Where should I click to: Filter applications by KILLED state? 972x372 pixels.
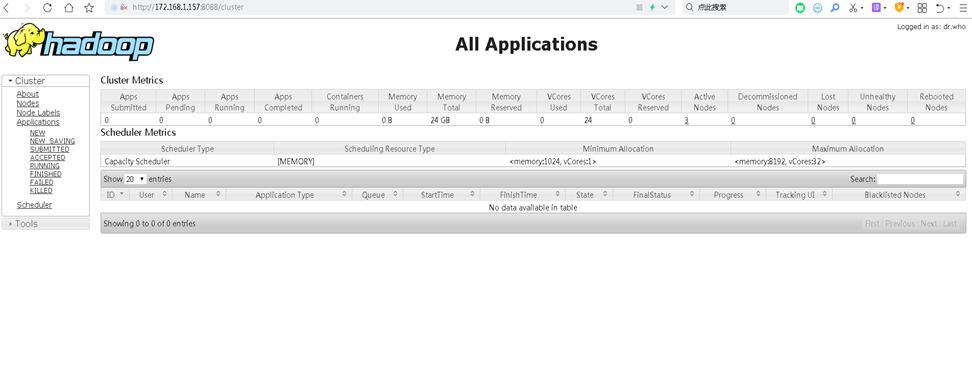click(41, 190)
